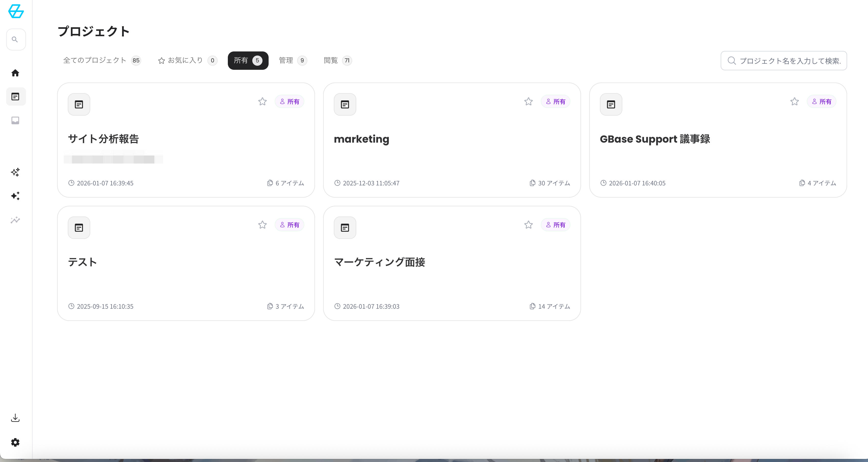Toggle favorite on GBase Support 議事録
Image resolution: width=868 pixels, height=462 pixels.
tap(794, 101)
